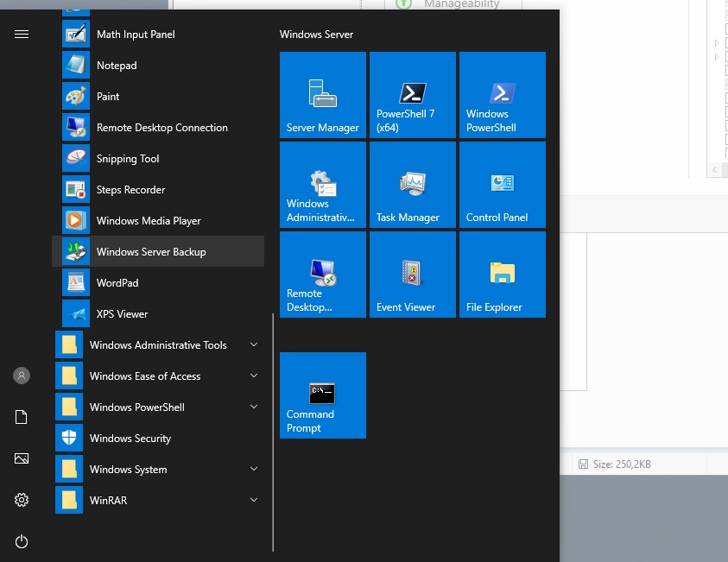Expand the Windows Ease of Access folder

pyautogui.click(x=158, y=376)
